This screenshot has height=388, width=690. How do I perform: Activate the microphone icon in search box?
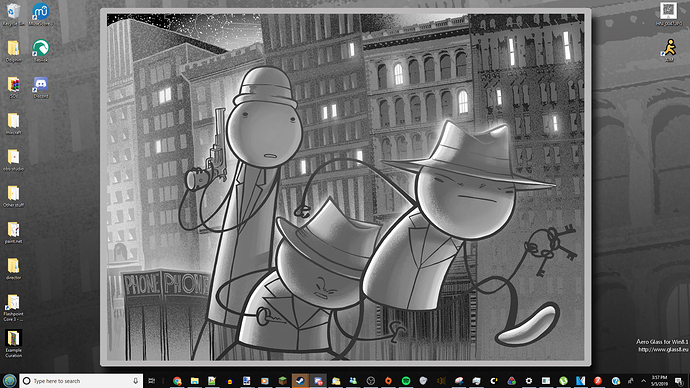point(135,381)
